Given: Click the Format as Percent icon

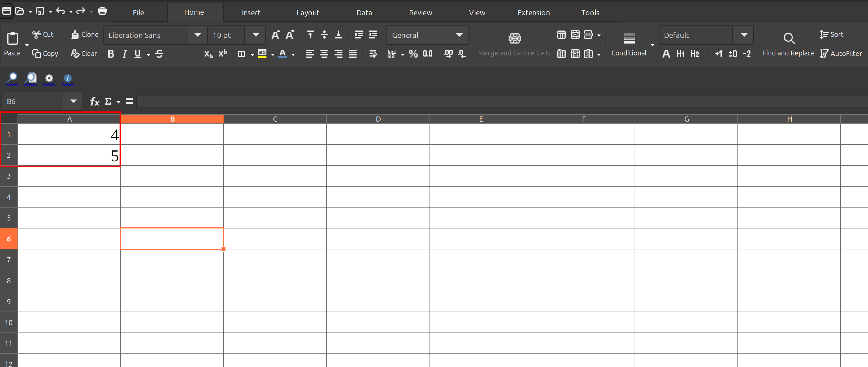Looking at the screenshot, I should coord(413,54).
